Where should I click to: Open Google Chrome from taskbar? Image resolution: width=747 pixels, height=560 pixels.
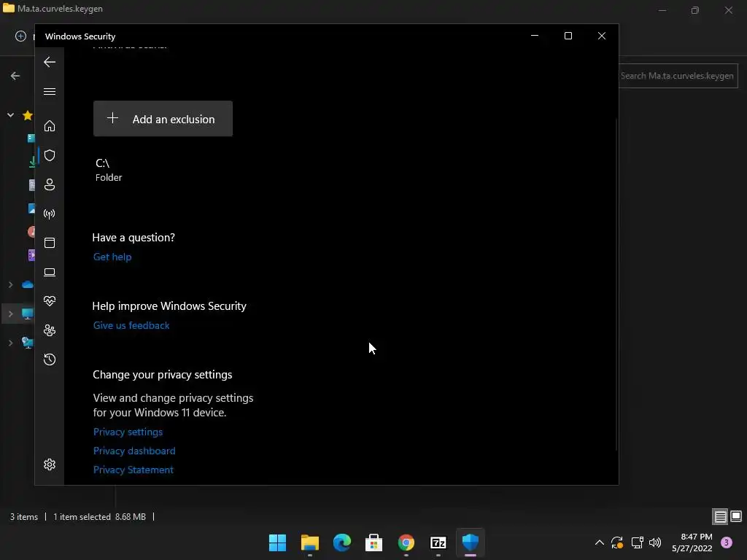click(x=406, y=542)
